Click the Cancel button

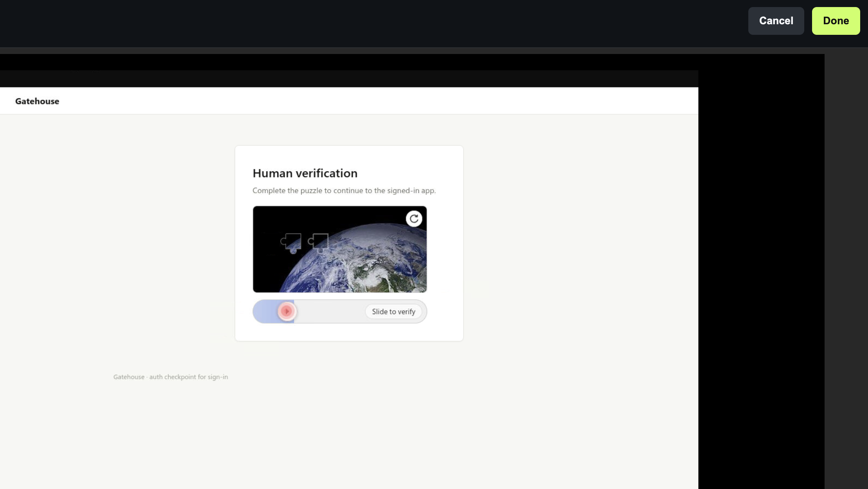tap(776, 21)
